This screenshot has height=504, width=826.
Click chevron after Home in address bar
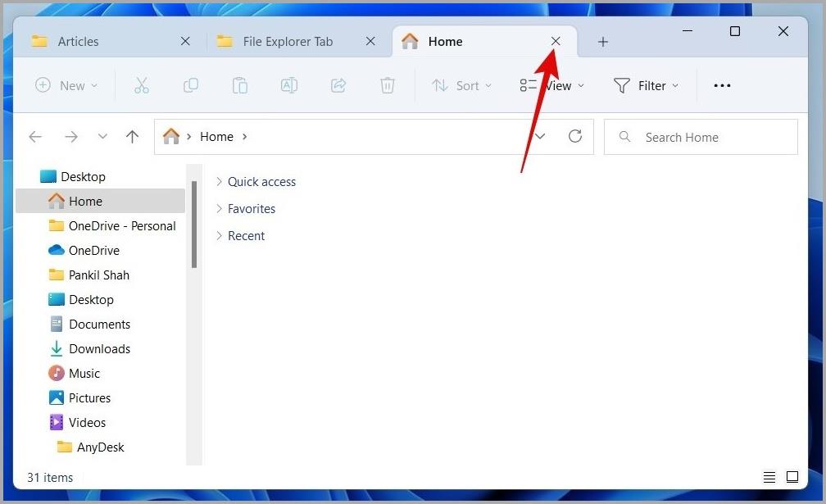pos(244,137)
